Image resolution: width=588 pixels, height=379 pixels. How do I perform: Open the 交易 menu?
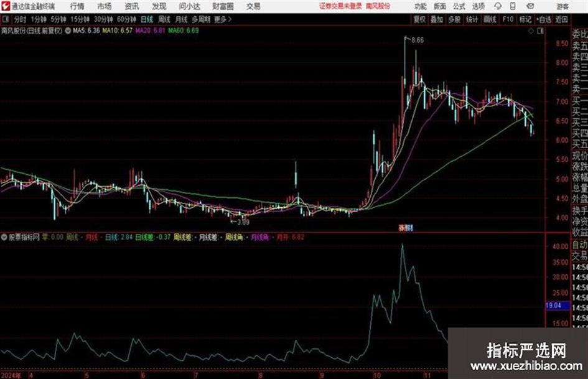click(x=253, y=6)
